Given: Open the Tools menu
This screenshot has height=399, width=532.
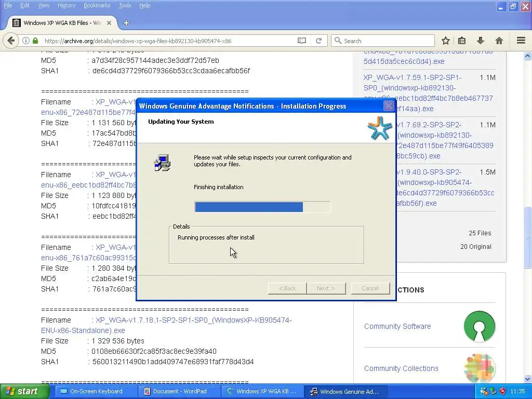Looking at the screenshot, I should coord(125,5).
